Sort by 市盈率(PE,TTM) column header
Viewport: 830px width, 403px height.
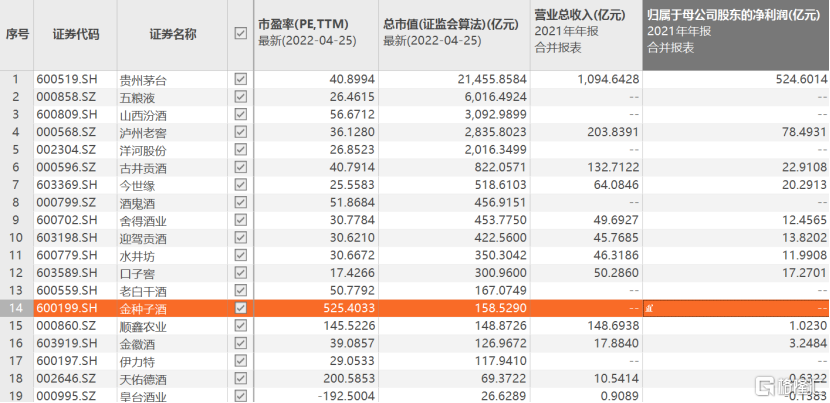[x=316, y=35]
